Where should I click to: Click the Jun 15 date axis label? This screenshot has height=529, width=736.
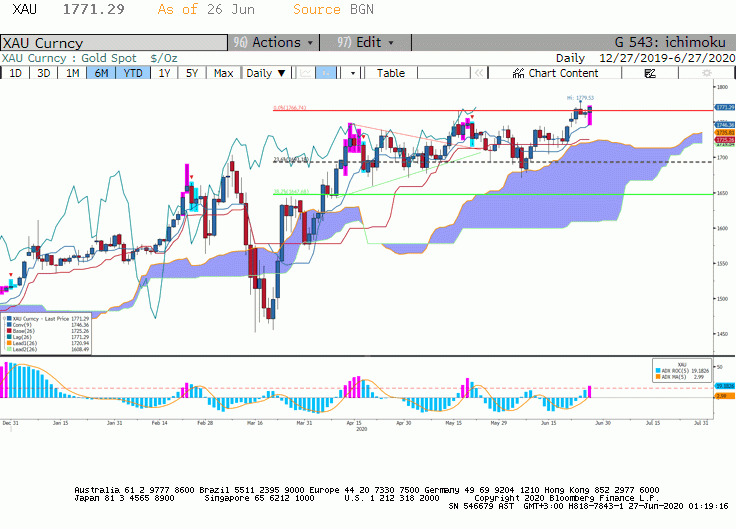coord(549,423)
